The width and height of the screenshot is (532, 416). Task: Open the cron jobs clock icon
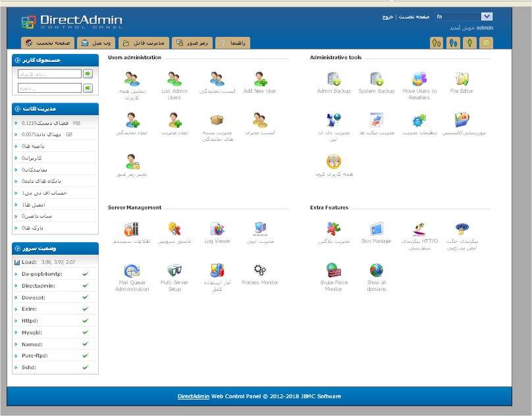(334, 161)
